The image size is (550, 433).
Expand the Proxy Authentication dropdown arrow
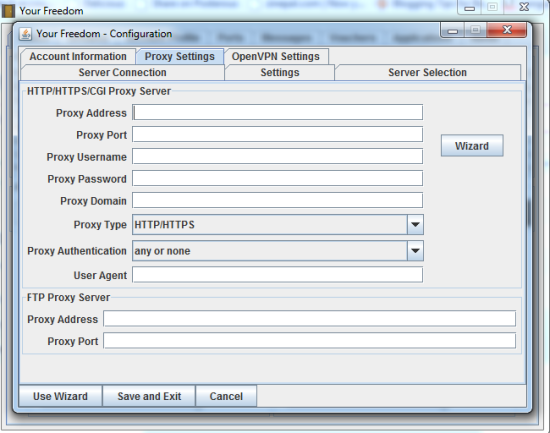(415, 251)
